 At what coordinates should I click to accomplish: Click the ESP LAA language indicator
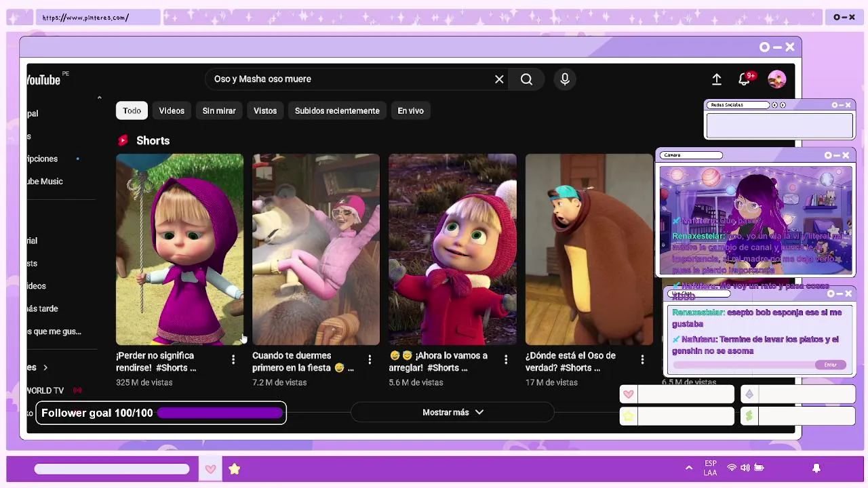(x=711, y=468)
